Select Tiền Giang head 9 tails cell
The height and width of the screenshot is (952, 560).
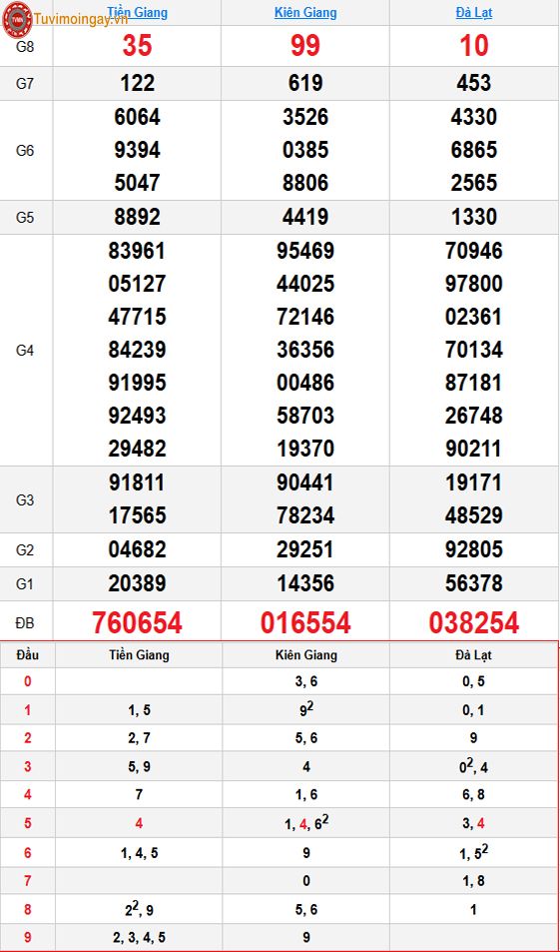(139, 938)
